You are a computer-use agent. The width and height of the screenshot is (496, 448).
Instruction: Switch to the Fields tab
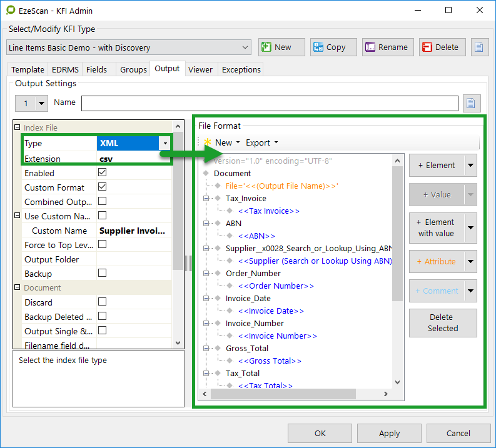97,69
